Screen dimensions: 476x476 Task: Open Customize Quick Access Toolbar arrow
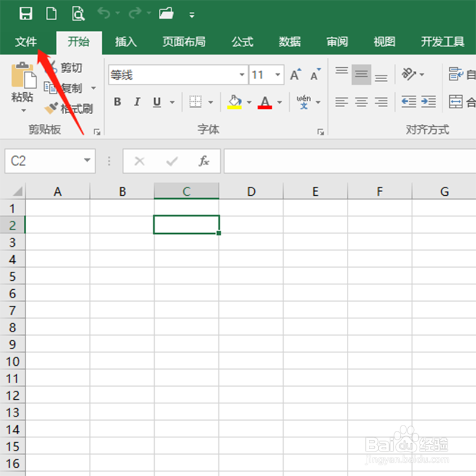tap(192, 15)
